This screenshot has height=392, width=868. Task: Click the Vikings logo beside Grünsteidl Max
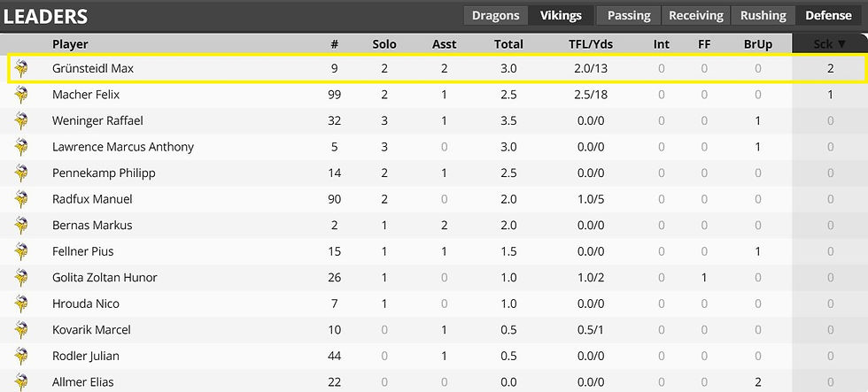coord(21,69)
